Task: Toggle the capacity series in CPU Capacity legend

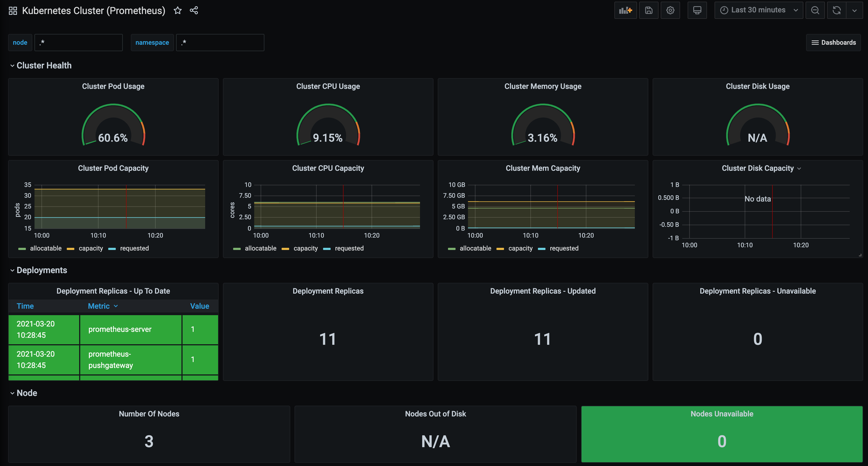Action: pos(305,249)
